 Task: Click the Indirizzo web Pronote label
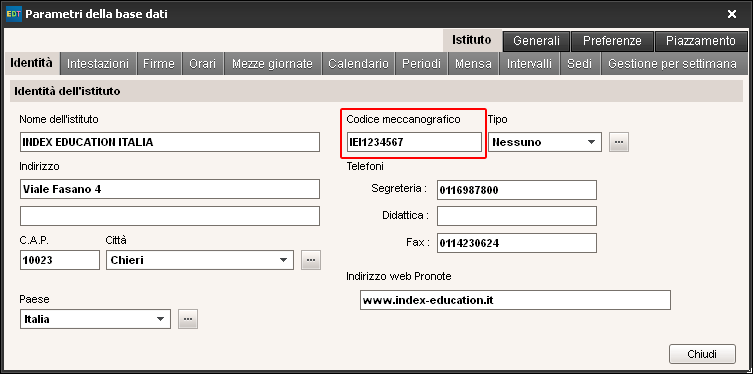click(399, 277)
